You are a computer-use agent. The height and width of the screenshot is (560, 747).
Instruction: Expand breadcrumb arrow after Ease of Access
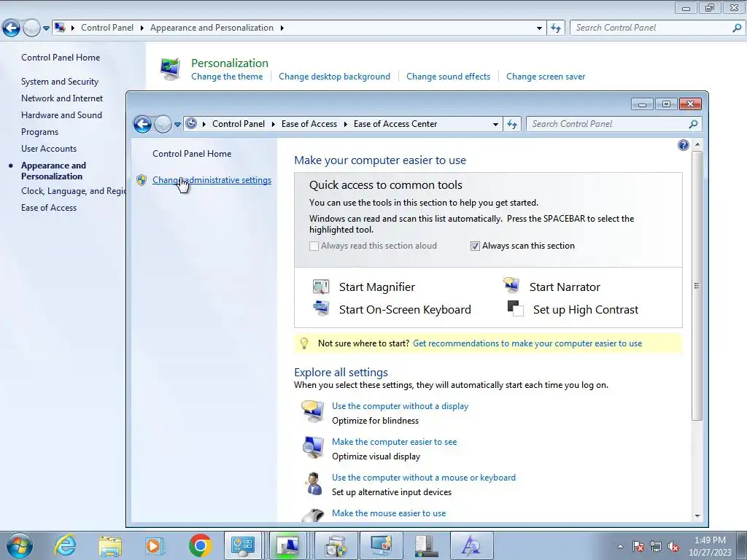(345, 124)
